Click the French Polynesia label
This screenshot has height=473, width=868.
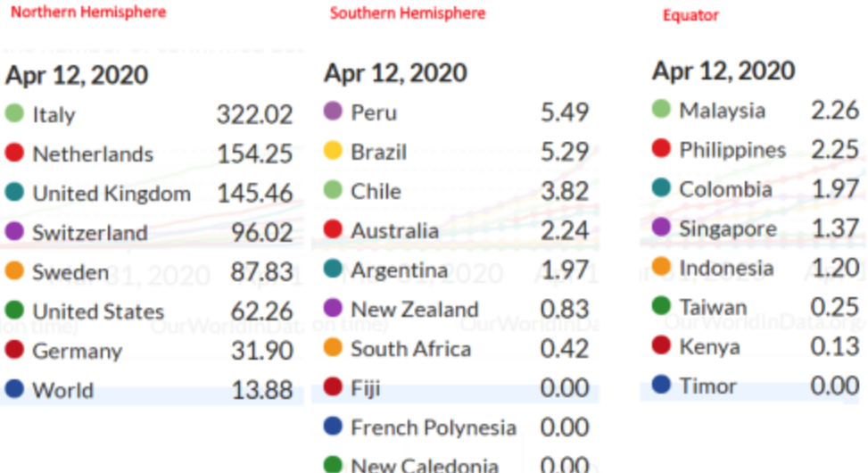pos(433,427)
